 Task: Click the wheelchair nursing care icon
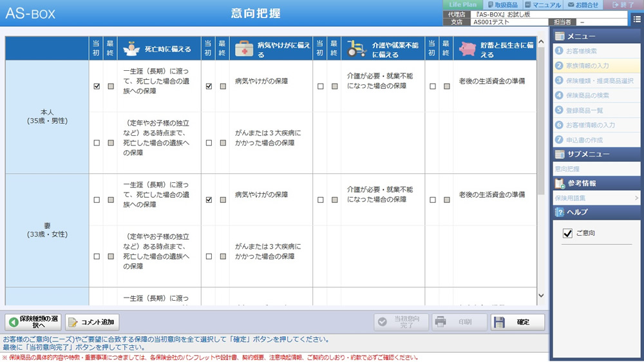(356, 48)
